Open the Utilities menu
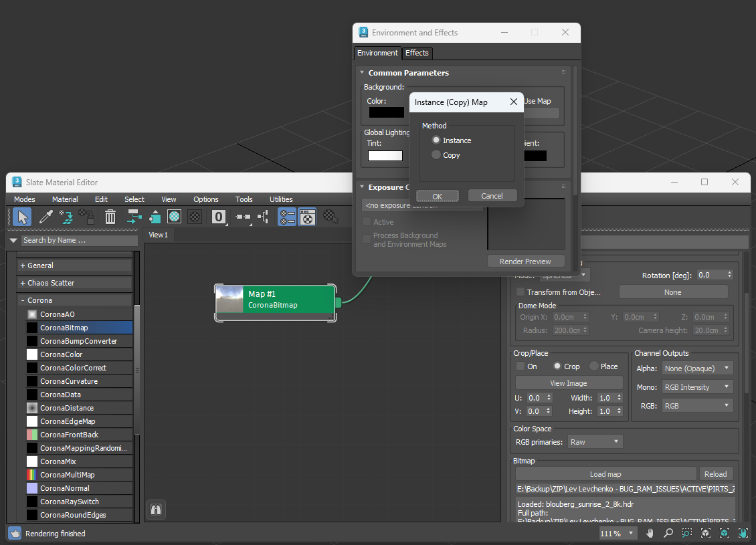Screen dimensions: 756x545 281,199
